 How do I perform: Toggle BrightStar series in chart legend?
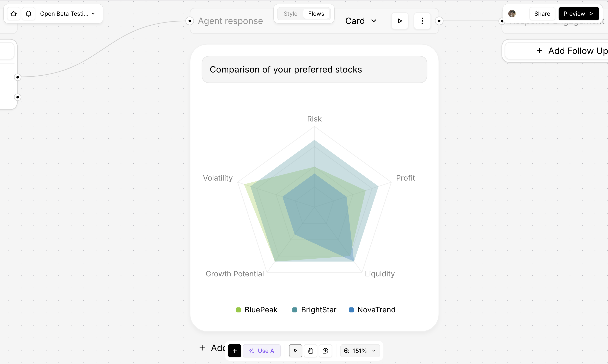[314, 310]
